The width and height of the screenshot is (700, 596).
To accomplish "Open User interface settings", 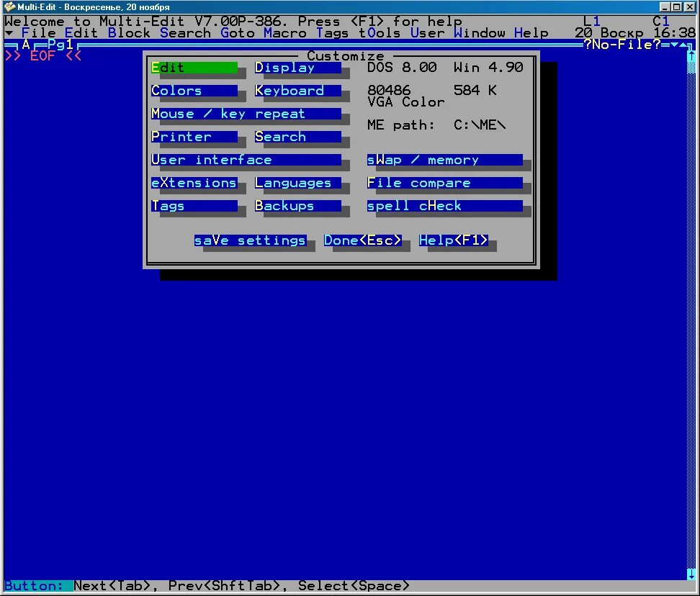I will (x=246, y=160).
